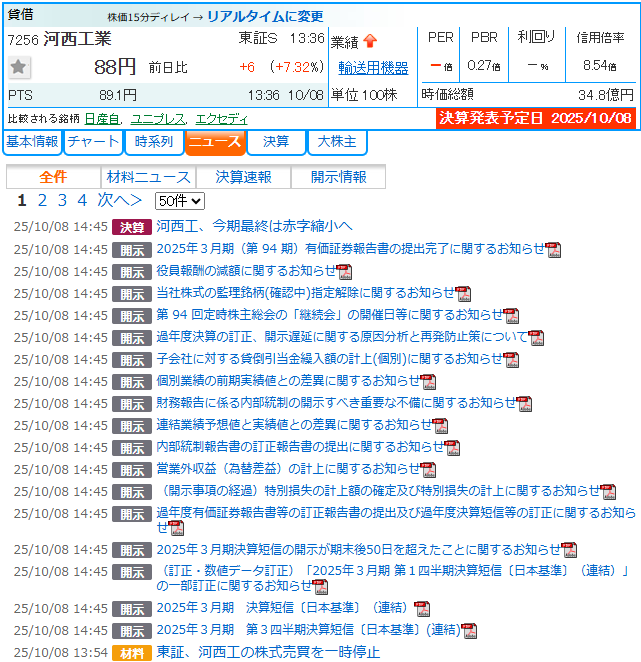Open PDF icon for 第3四半期決算短信
The width and height of the screenshot is (641, 662).
pyautogui.click(x=468, y=631)
